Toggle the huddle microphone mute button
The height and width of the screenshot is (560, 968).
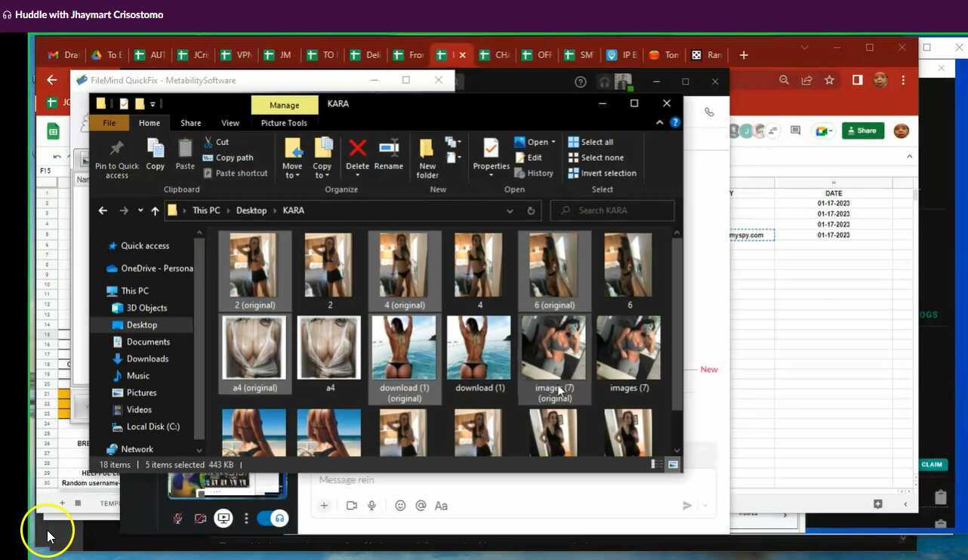178,518
